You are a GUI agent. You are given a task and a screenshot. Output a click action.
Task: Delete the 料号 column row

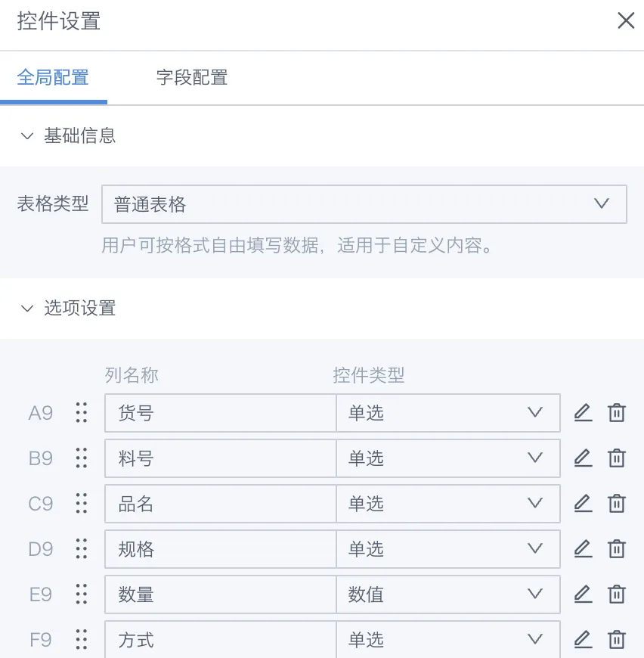click(x=616, y=458)
